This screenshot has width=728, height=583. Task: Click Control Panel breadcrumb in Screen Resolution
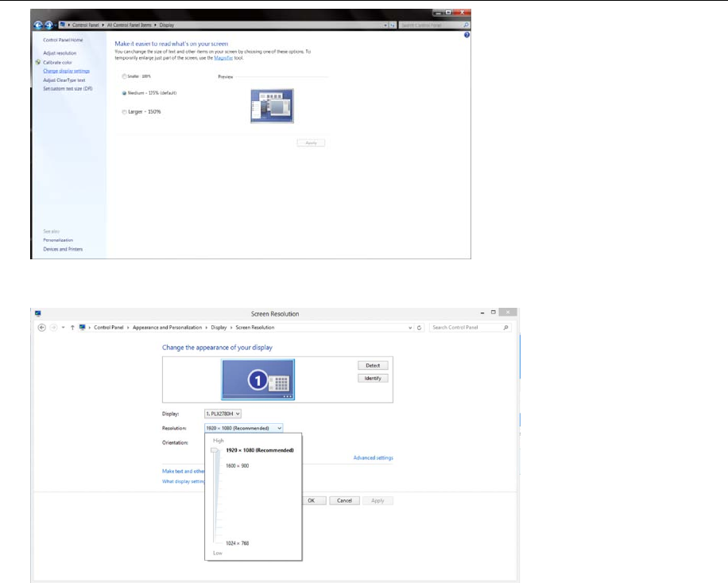pyautogui.click(x=109, y=328)
